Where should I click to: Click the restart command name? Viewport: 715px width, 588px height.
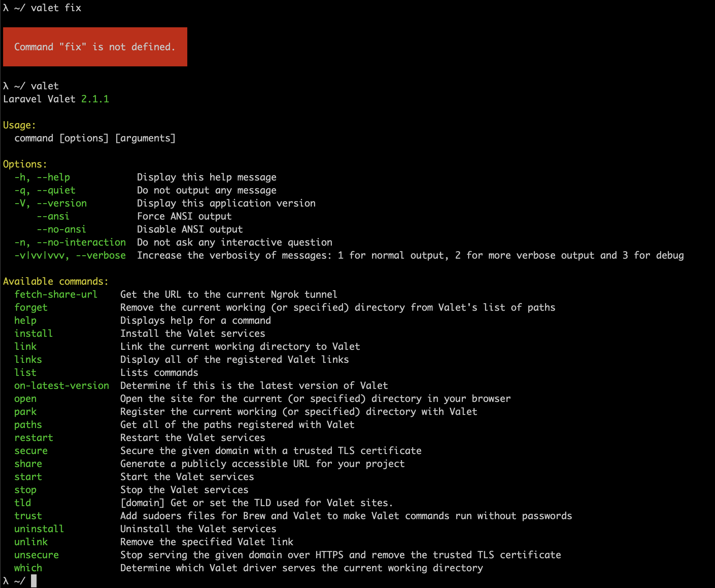(x=33, y=438)
